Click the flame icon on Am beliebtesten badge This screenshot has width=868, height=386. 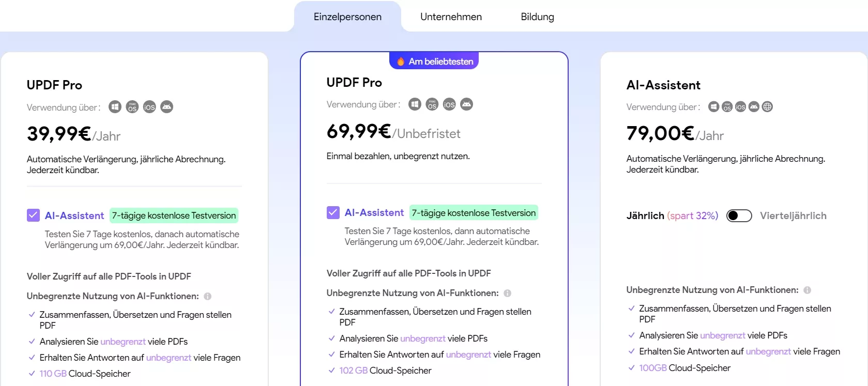click(401, 61)
